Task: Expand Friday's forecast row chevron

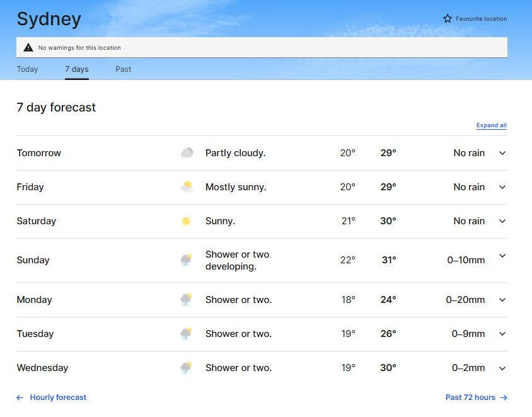Action: point(502,187)
